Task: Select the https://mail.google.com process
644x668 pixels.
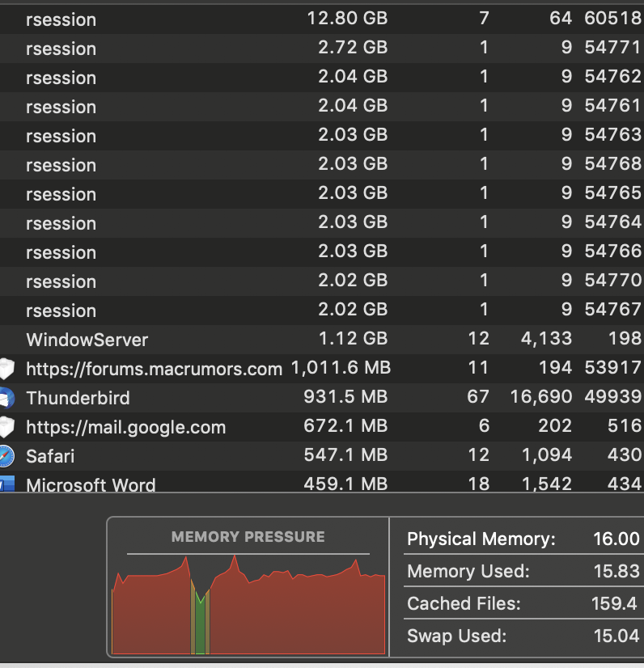Action: point(126,427)
